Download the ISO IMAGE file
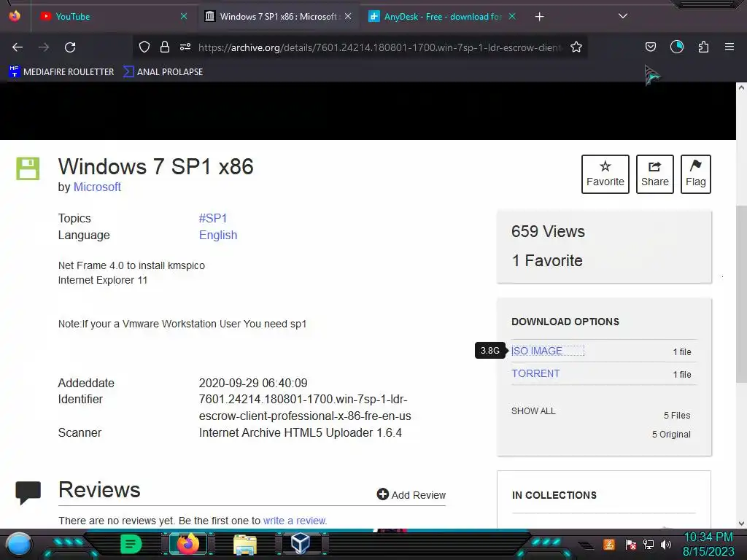The height and width of the screenshot is (560, 747). click(x=536, y=351)
